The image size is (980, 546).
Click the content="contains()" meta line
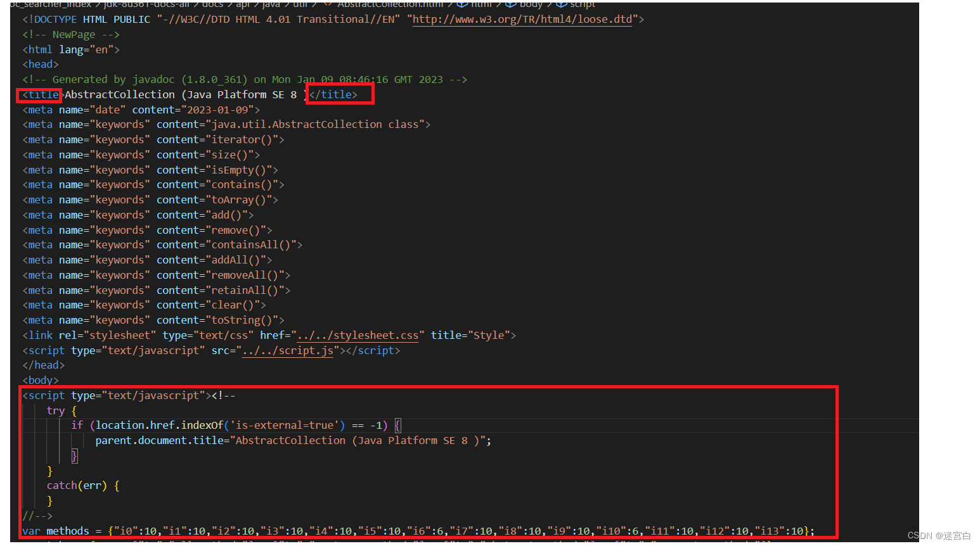pyautogui.click(x=153, y=184)
